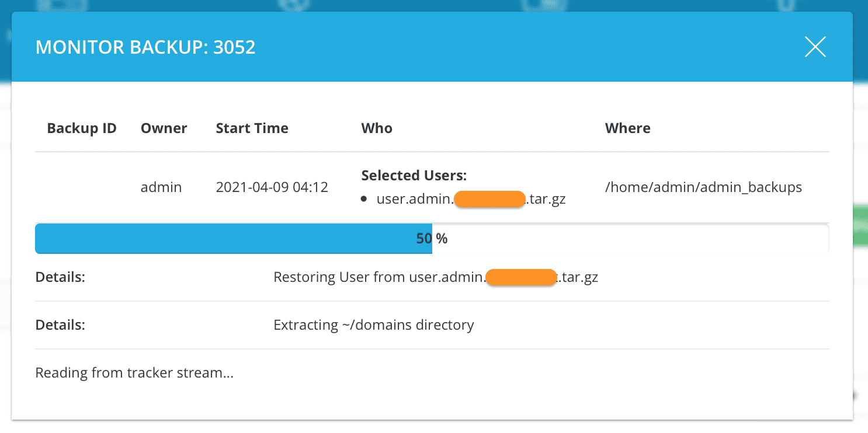868x433 pixels.
Task: Click the Extracting ~/domains directory message
Action: pyautogui.click(x=374, y=324)
